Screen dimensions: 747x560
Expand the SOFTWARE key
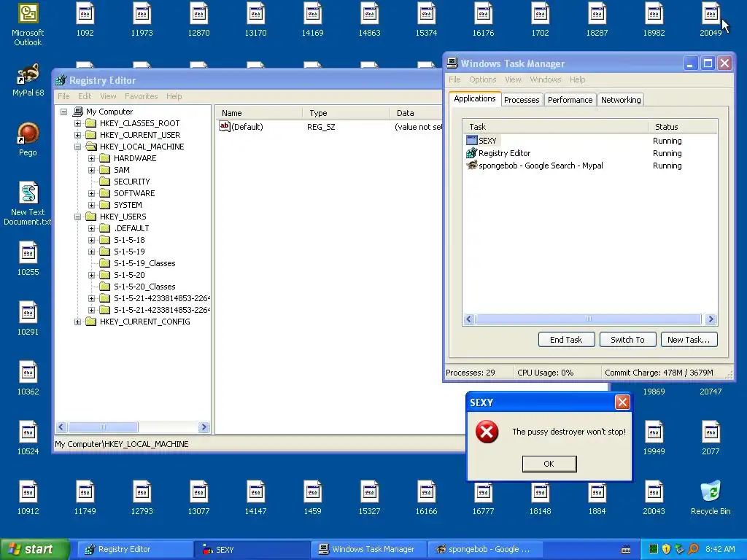click(x=91, y=193)
